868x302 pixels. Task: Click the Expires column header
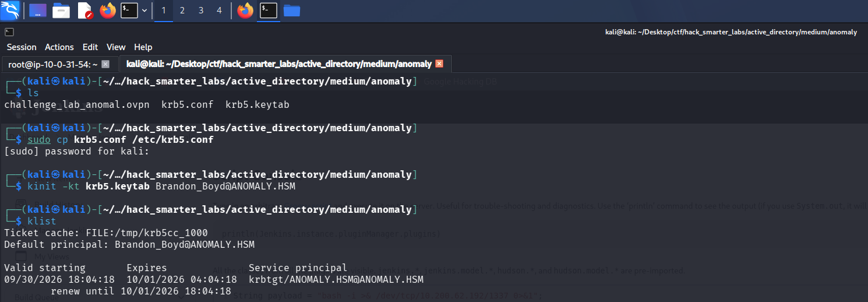[147, 268]
